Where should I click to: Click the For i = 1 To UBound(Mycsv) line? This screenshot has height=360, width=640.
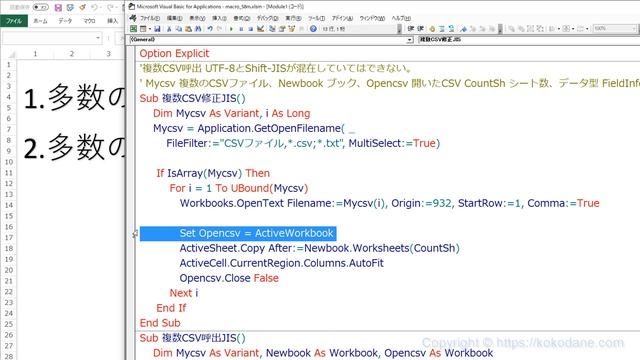click(239, 188)
